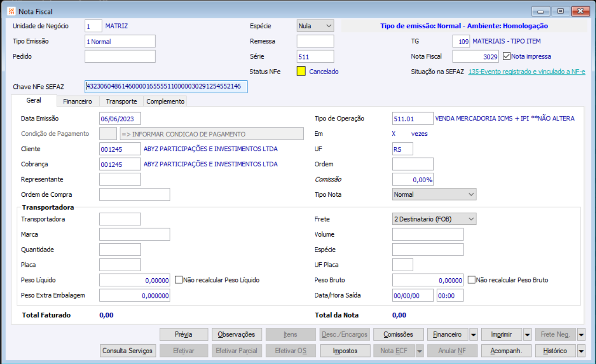The height and width of the screenshot is (364, 596).
Task: Click the bottom Financeiro button
Action: [x=448, y=334]
